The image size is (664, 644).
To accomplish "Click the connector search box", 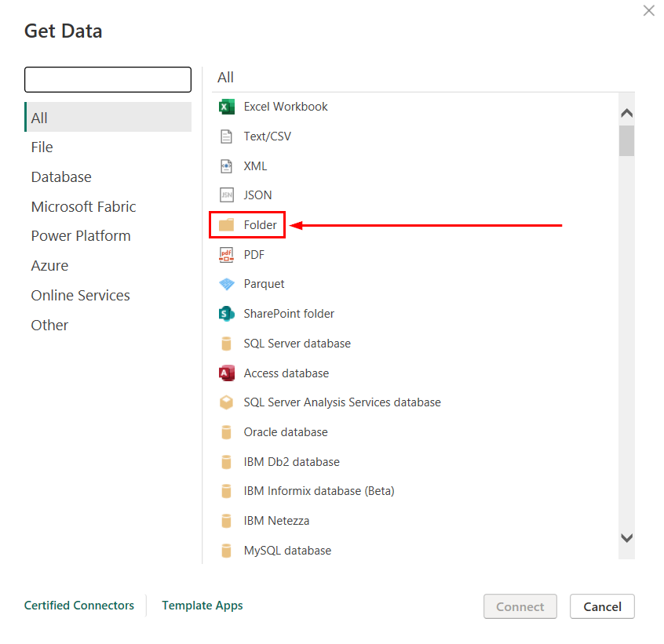I will (108, 80).
